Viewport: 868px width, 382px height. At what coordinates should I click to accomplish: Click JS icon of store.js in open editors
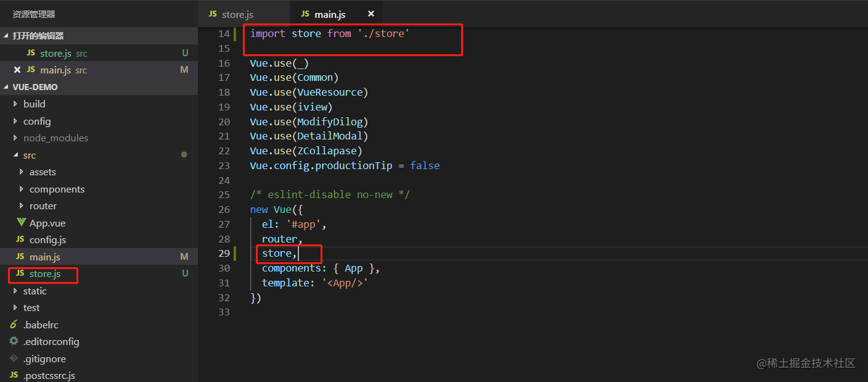[31, 53]
